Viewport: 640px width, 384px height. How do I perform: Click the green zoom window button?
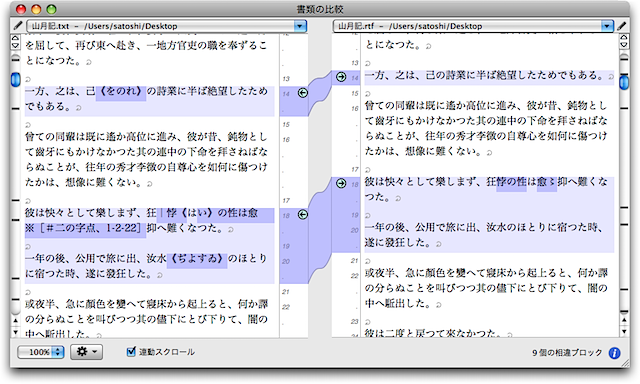pyautogui.click(x=51, y=9)
